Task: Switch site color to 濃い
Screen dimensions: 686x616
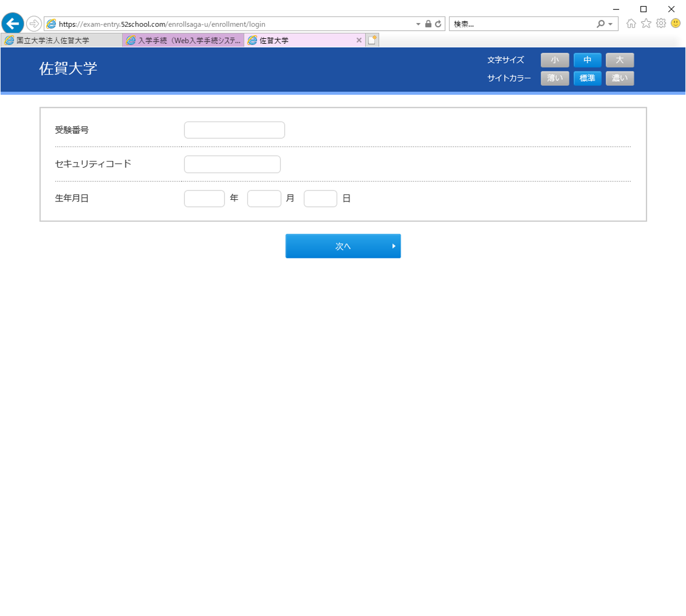Action: (x=619, y=78)
